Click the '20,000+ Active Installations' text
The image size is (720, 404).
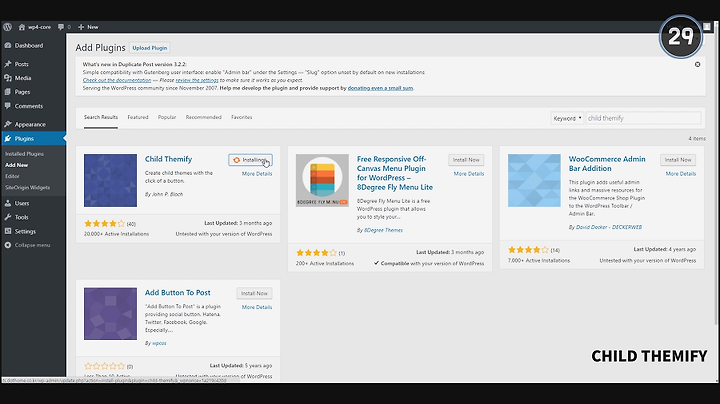coord(116,234)
